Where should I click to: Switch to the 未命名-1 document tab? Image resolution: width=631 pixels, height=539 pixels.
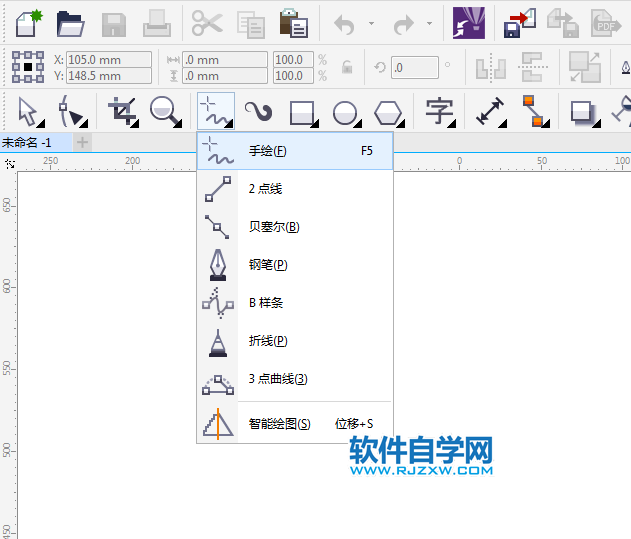(28, 143)
